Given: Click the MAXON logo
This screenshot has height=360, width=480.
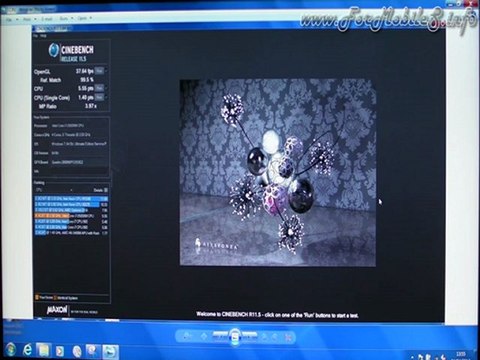Looking at the screenshot, I should (57, 310).
